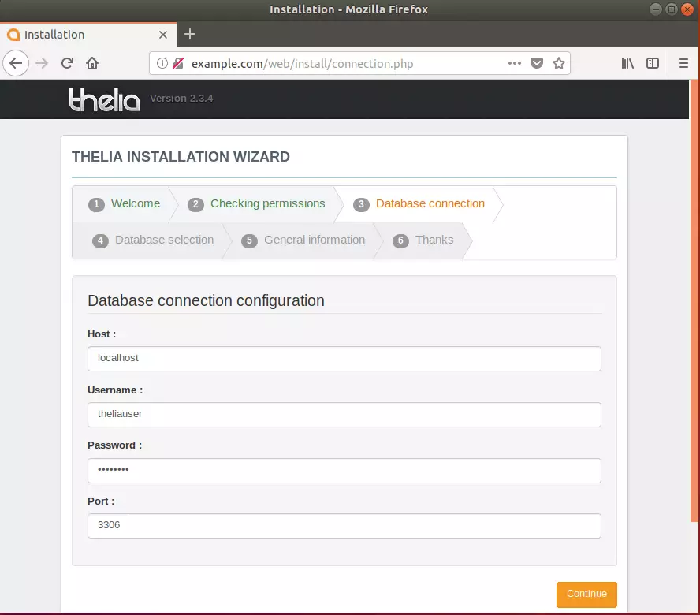The width and height of the screenshot is (700, 615).
Task: Click the Database connection configuration heading
Action: tap(206, 300)
